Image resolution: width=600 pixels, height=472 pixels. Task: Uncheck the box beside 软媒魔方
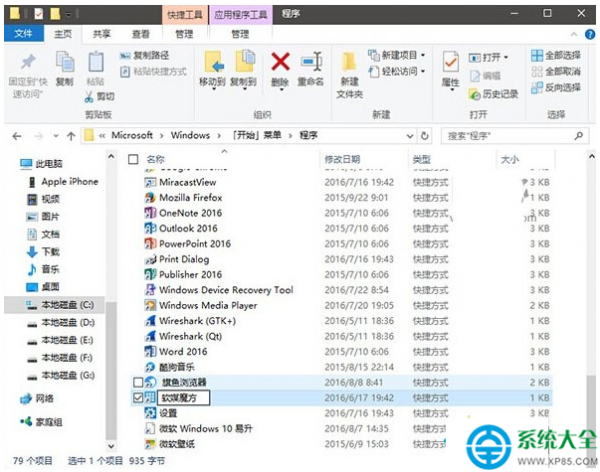click(138, 398)
